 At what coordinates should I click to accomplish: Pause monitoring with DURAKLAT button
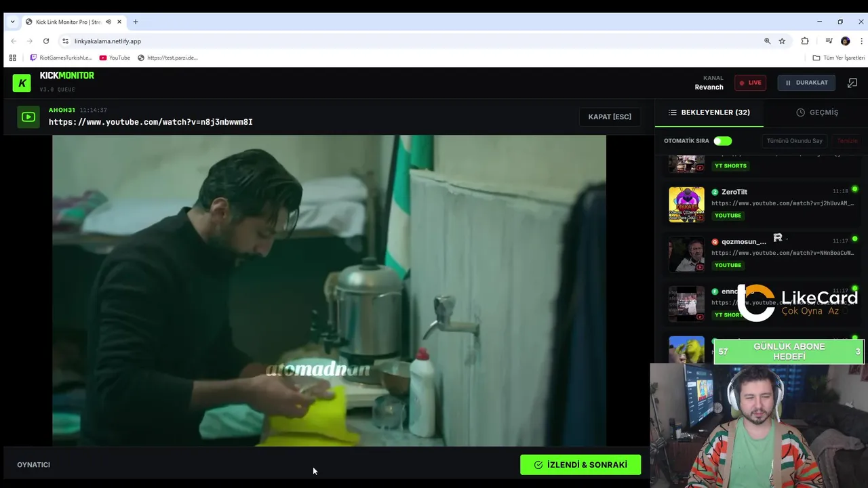pyautogui.click(x=806, y=83)
